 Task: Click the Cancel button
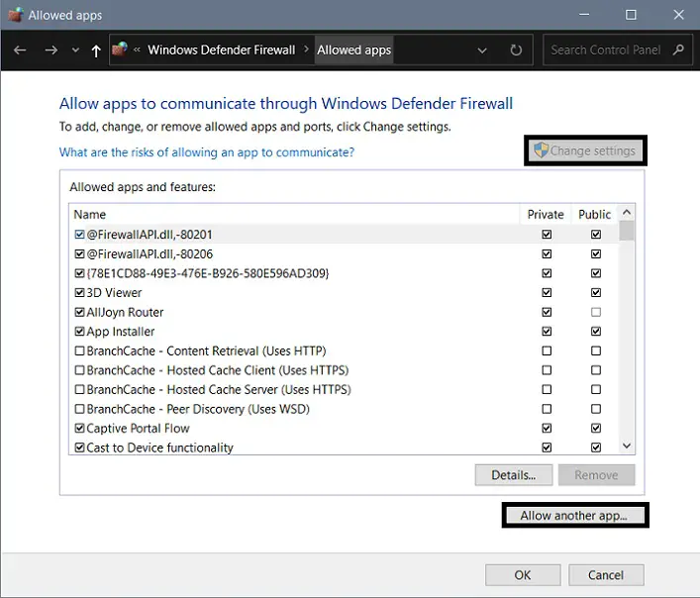click(x=606, y=575)
